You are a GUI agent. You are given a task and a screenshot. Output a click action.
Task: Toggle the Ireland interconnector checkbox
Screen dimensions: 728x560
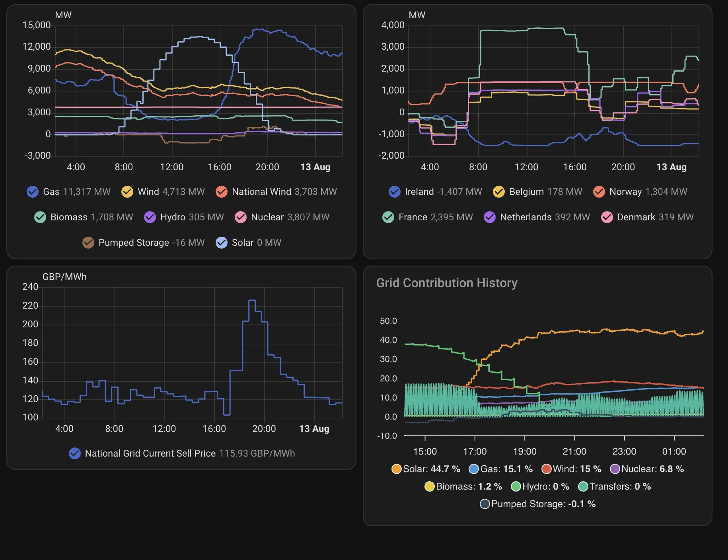click(395, 192)
